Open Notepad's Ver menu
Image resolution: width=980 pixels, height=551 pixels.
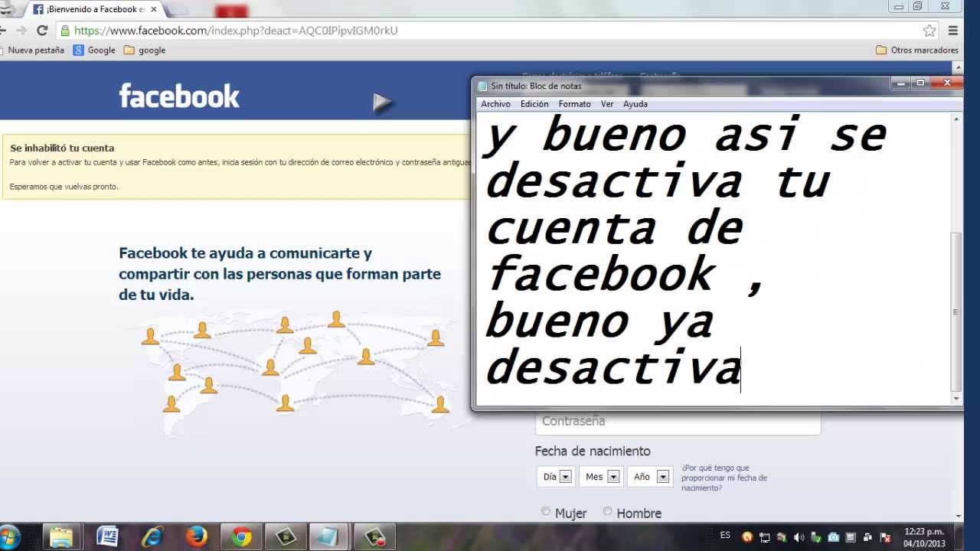tap(607, 104)
